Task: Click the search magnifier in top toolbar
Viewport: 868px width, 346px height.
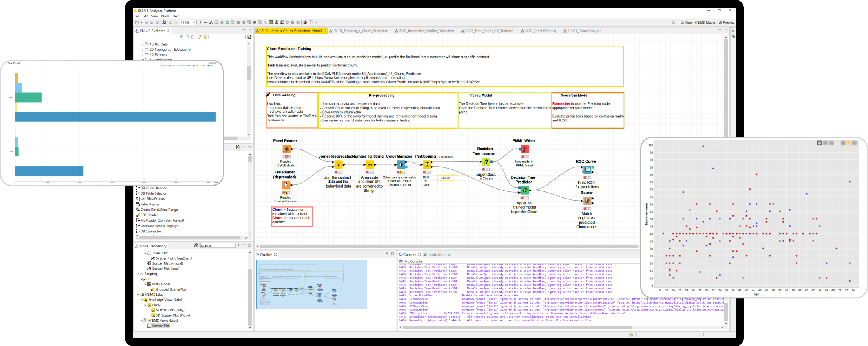Action: (x=673, y=22)
